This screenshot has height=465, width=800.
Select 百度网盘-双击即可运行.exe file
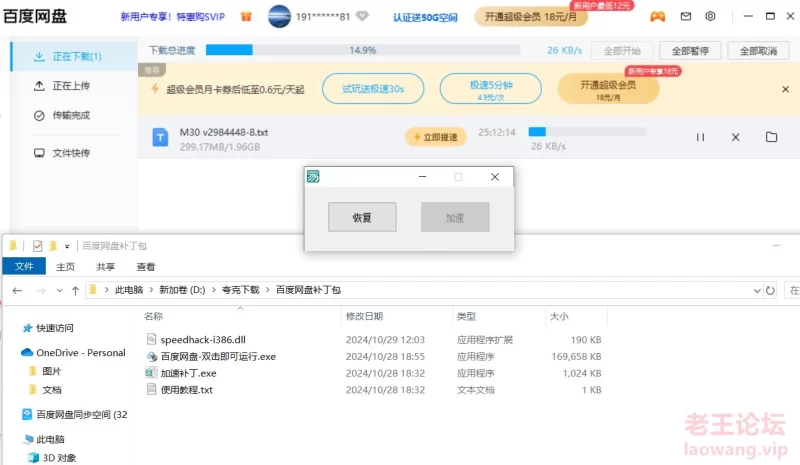click(218, 356)
